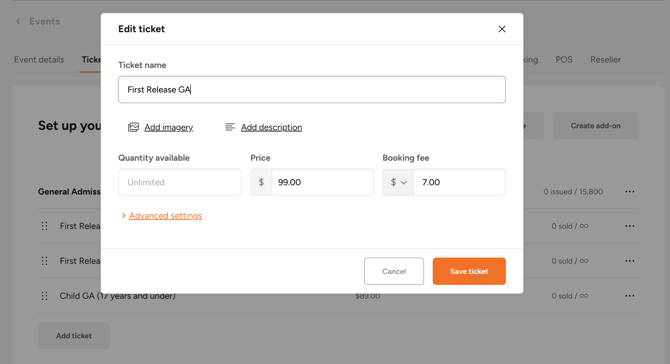The height and width of the screenshot is (364, 670).
Task: Edit the Price field showing 99.00
Action: coord(322,182)
